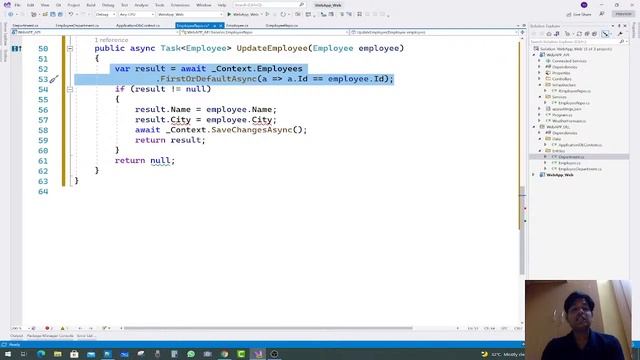The width and height of the screenshot is (640, 360).
Task: Click the Start Without Debugging icon
Action: click(x=267, y=14)
